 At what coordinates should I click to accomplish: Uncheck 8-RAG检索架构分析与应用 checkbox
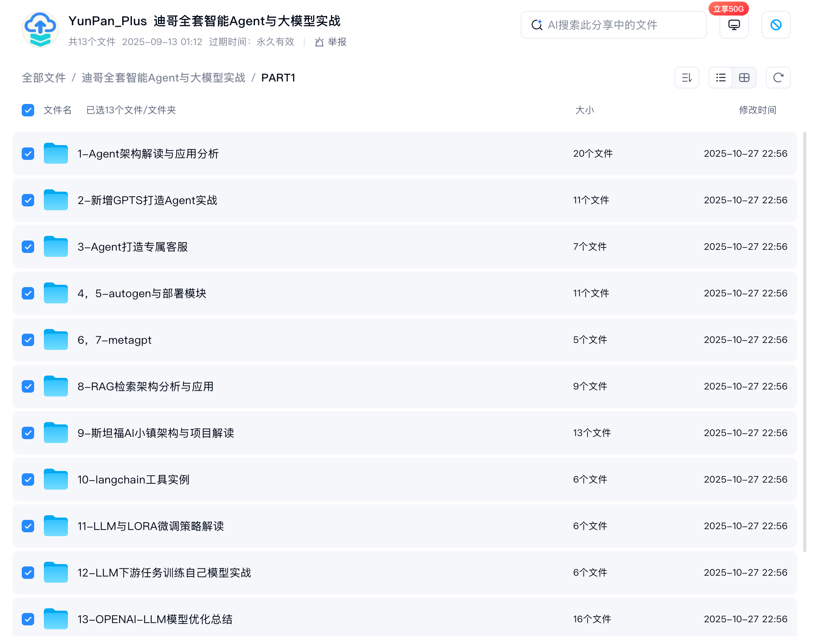28,386
